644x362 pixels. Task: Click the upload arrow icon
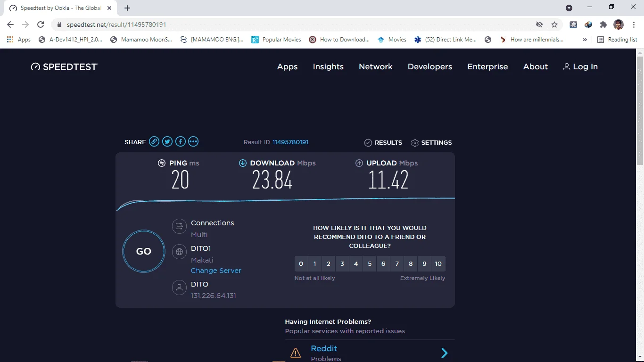[x=359, y=163]
